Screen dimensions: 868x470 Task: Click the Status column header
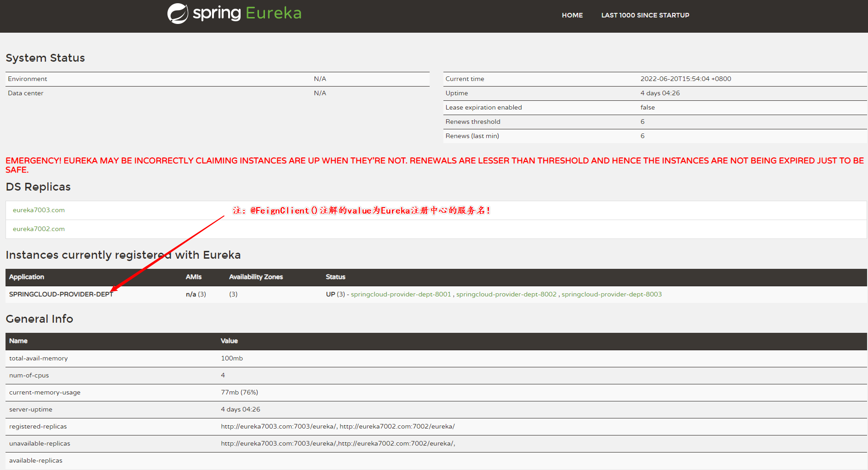[335, 277]
